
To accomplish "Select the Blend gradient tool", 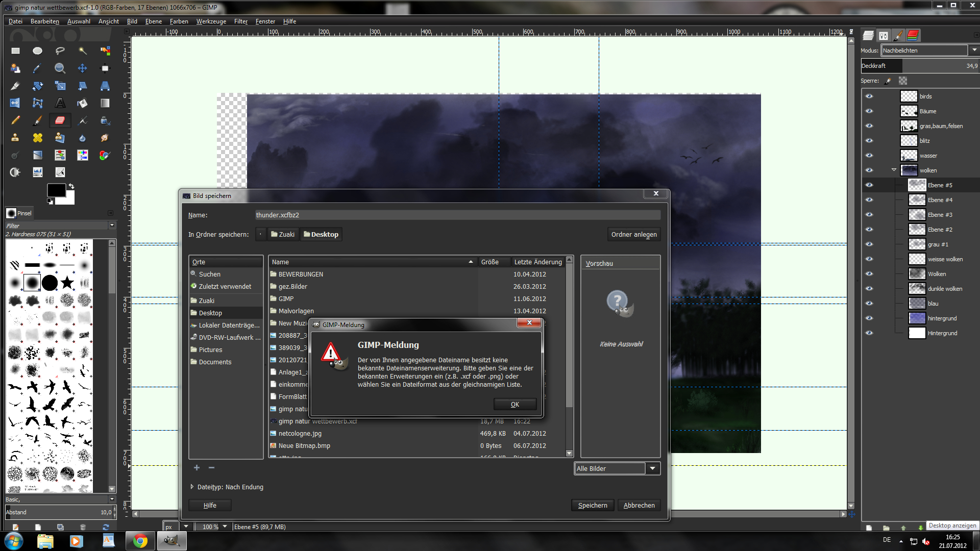I will tap(105, 103).
